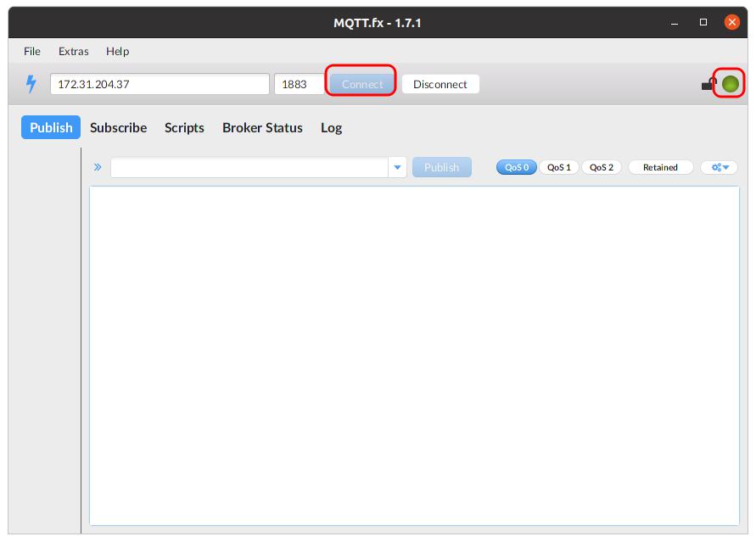
Task: Open the File menu
Action: tap(32, 51)
